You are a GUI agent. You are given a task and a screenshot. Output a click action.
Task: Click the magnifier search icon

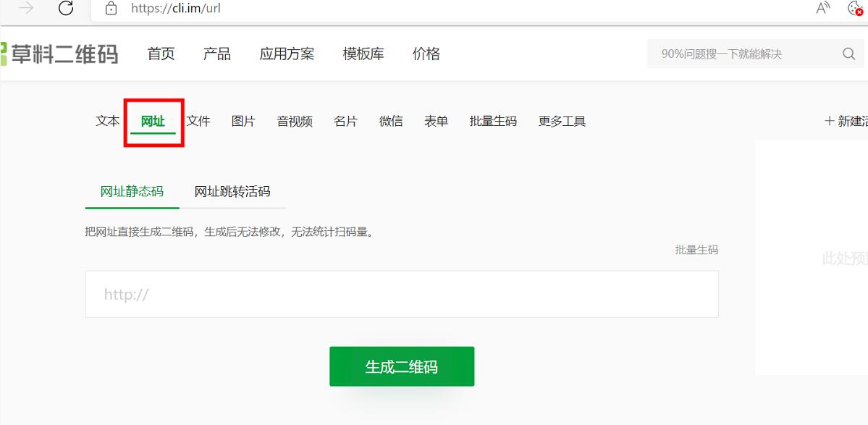click(x=848, y=54)
